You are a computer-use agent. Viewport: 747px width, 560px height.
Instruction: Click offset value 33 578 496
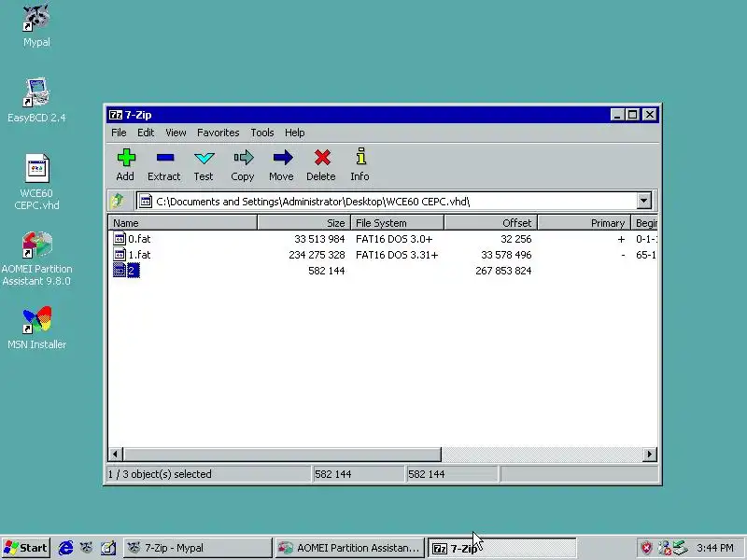506,255
